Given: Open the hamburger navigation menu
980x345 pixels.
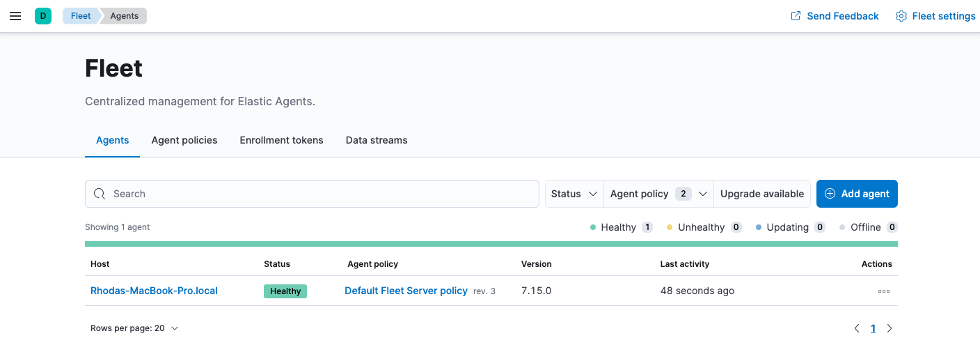Looking at the screenshot, I should [15, 16].
